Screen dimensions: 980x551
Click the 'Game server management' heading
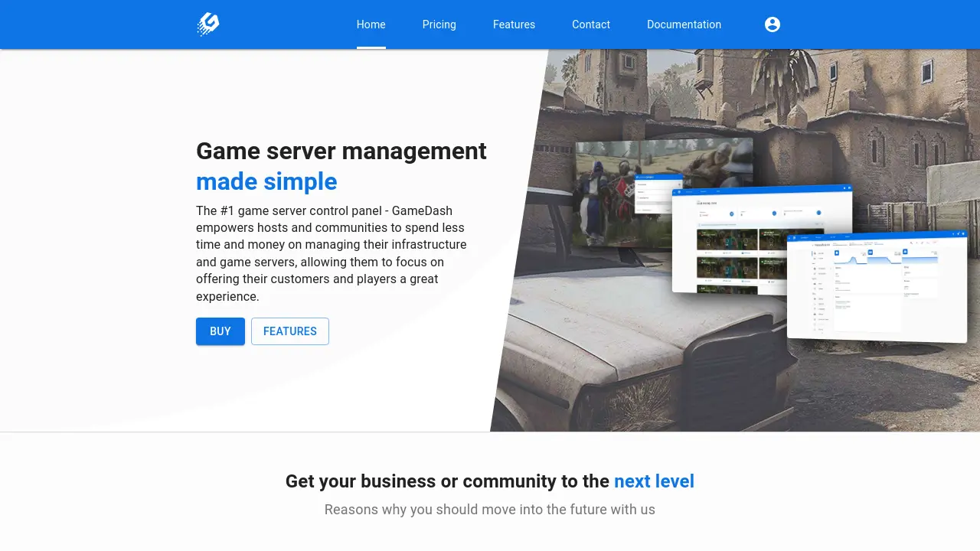pyautogui.click(x=341, y=151)
